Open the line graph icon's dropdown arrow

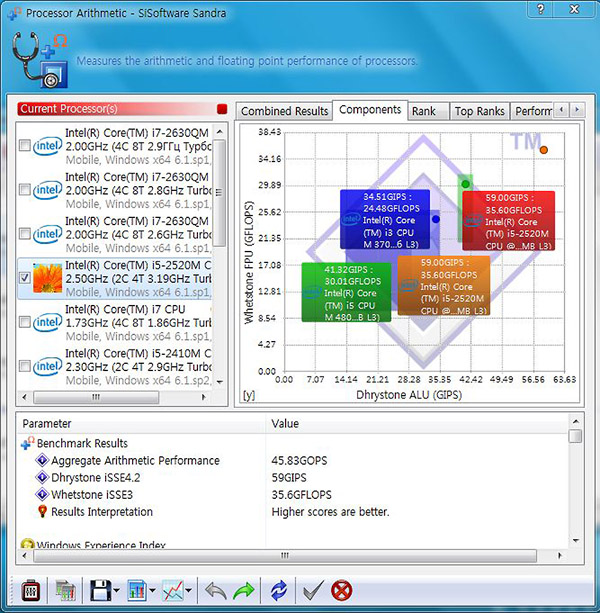[x=188, y=590]
